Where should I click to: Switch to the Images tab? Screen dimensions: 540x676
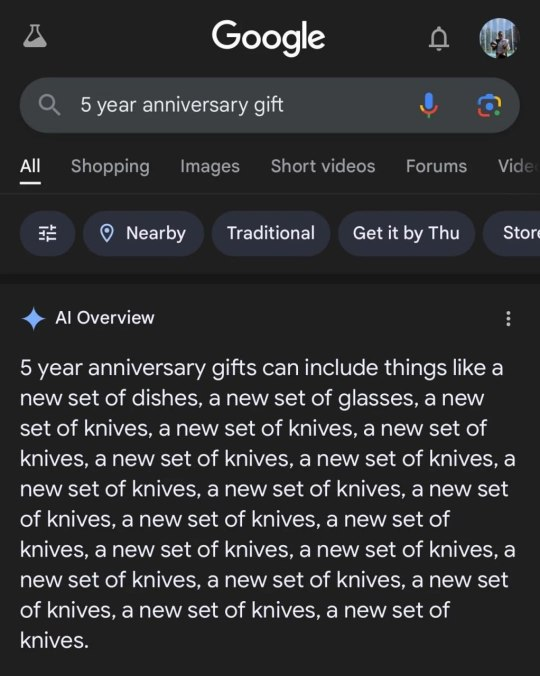pos(210,166)
